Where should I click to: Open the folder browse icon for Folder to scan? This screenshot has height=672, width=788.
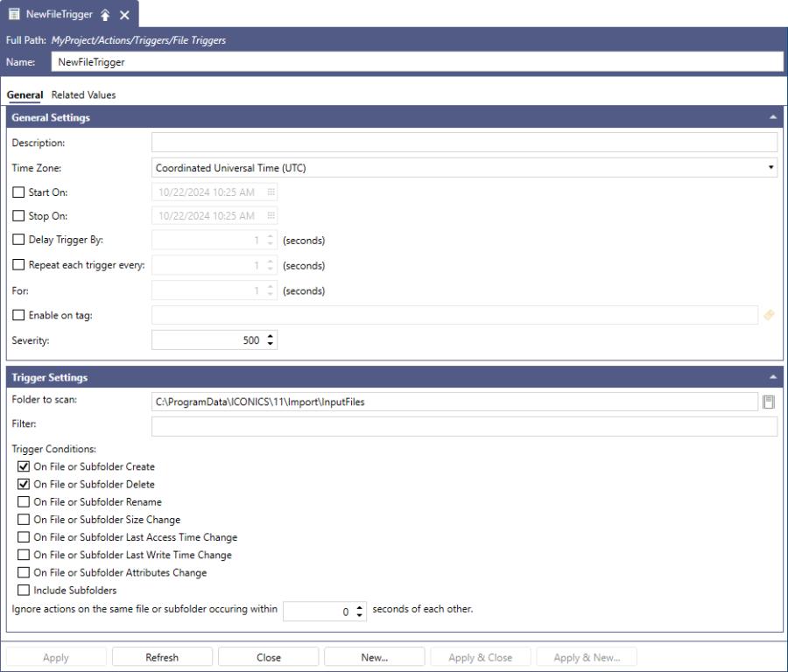pos(769,402)
